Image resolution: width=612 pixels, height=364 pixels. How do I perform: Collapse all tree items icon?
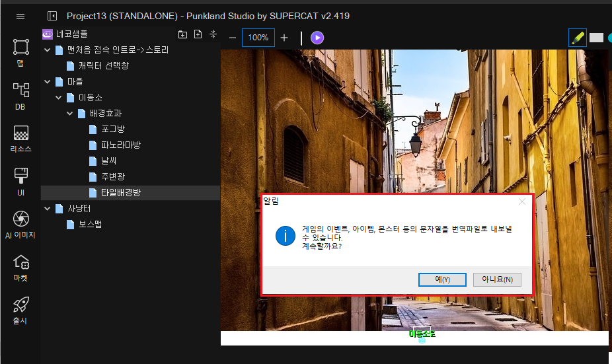click(x=213, y=34)
